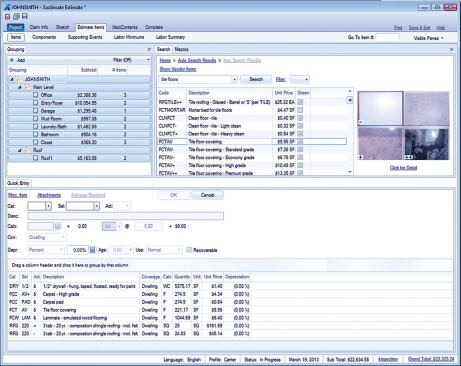Viewport: 461px width, 366px height.
Task: Collapse the Main Level tree node
Action: [x=20, y=87]
